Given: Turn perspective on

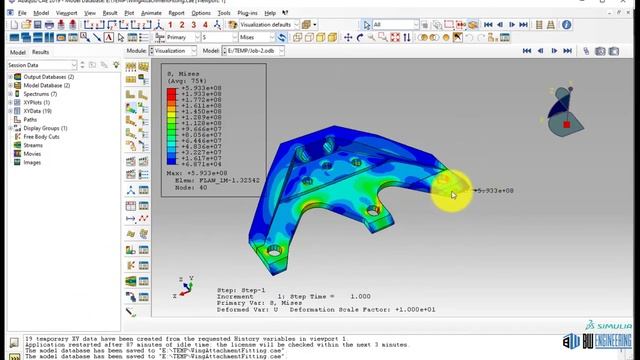Looking at the screenshot, I should click(551, 25).
